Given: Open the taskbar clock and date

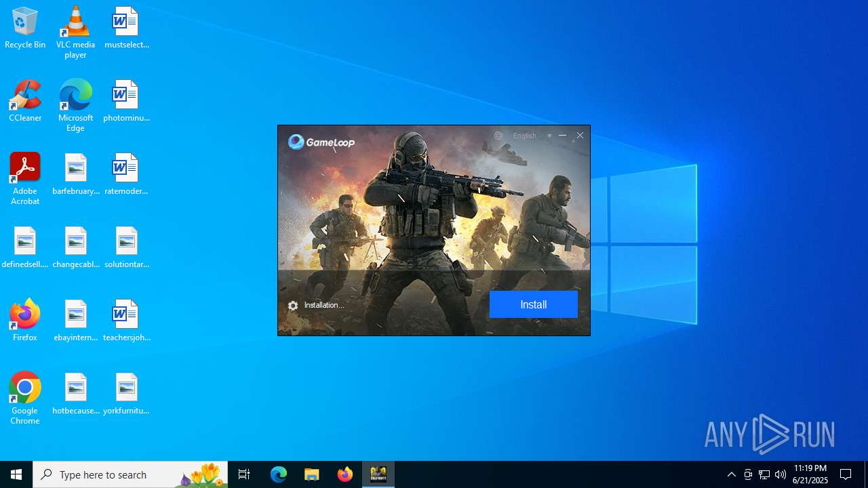Looking at the screenshot, I should point(810,474).
